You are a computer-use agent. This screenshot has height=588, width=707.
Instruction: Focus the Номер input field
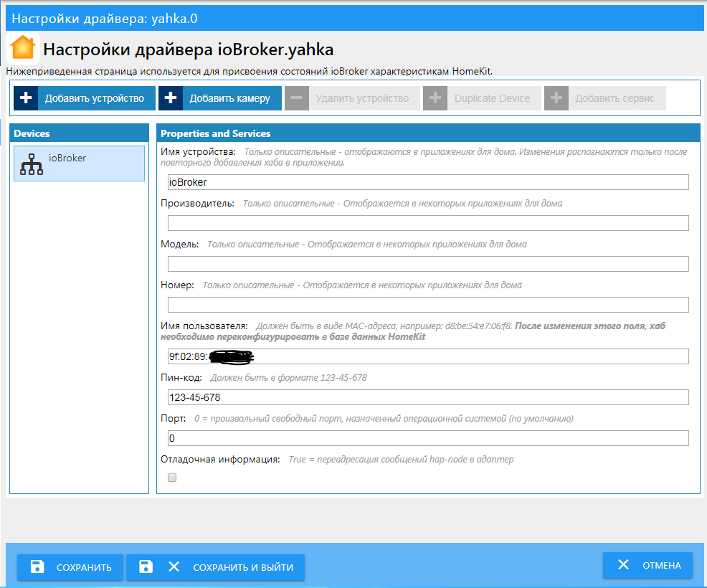(x=428, y=305)
